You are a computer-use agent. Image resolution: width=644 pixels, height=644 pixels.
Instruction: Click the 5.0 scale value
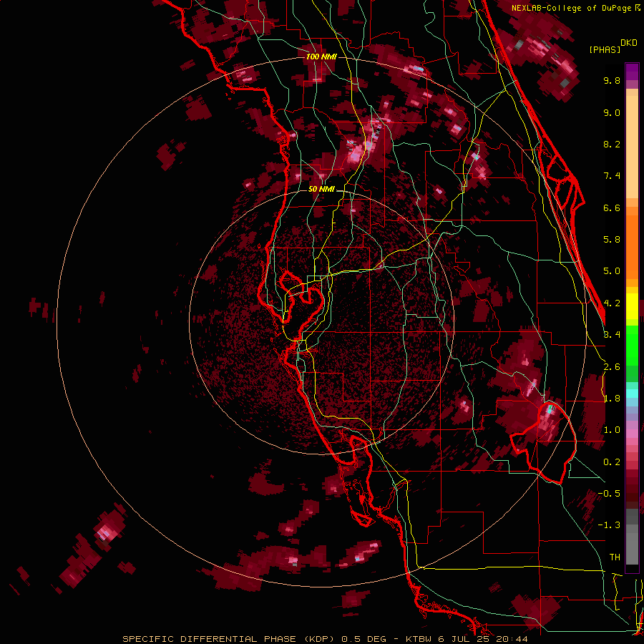pos(612,271)
